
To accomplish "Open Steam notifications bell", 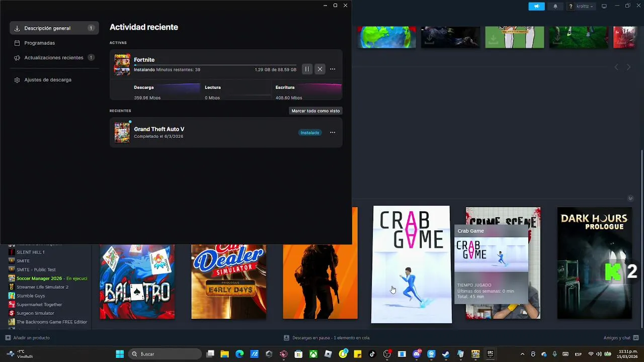I will (555, 6).
